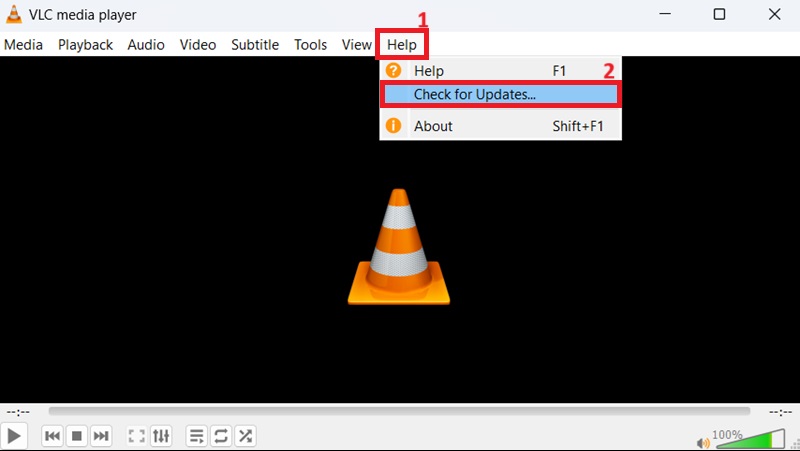Open the Audio menu
This screenshot has width=800, height=451.
(x=146, y=45)
